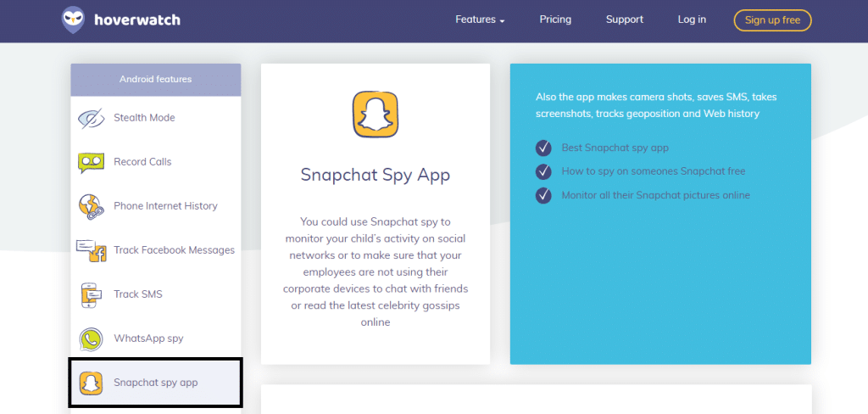This screenshot has height=414, width=868.
Task: Open the Stealth Mode feature link
Action: tap(144, 117)
